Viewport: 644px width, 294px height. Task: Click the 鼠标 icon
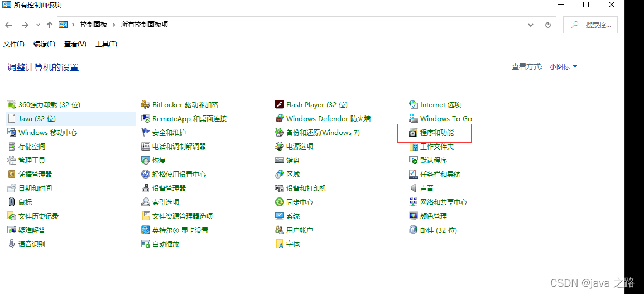pyautogui.click(x=12, y=203)
